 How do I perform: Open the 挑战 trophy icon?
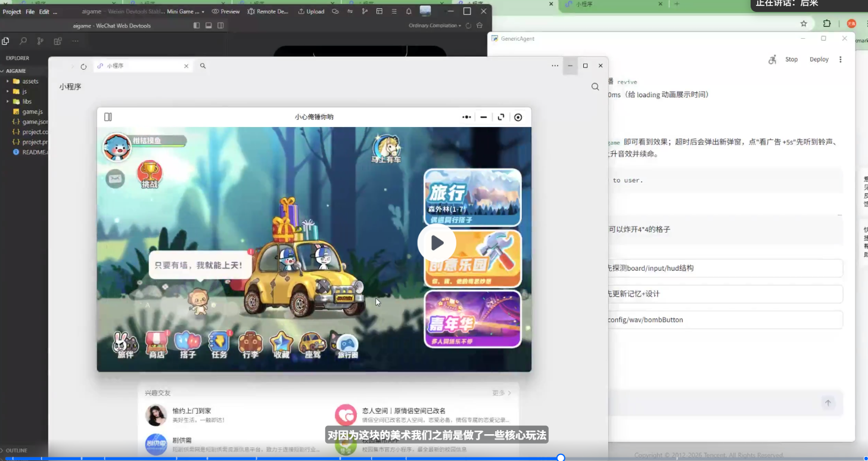tap(150, 174)
